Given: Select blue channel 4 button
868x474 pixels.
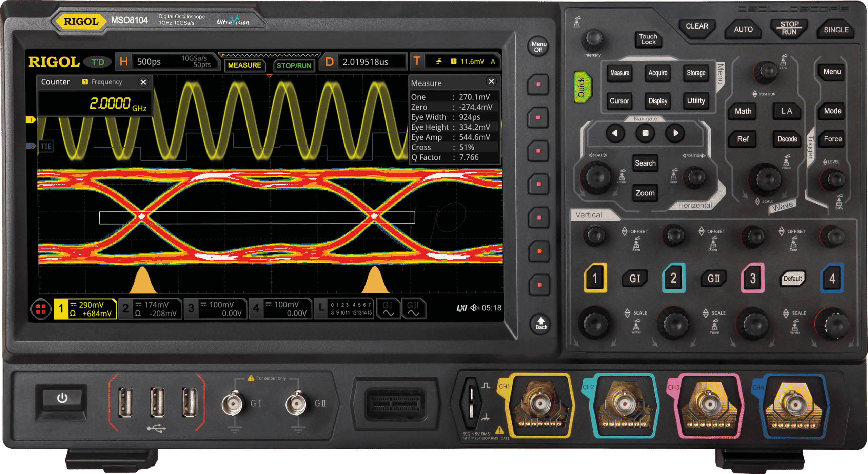Looking at the screenshot, I should (832, 279).
